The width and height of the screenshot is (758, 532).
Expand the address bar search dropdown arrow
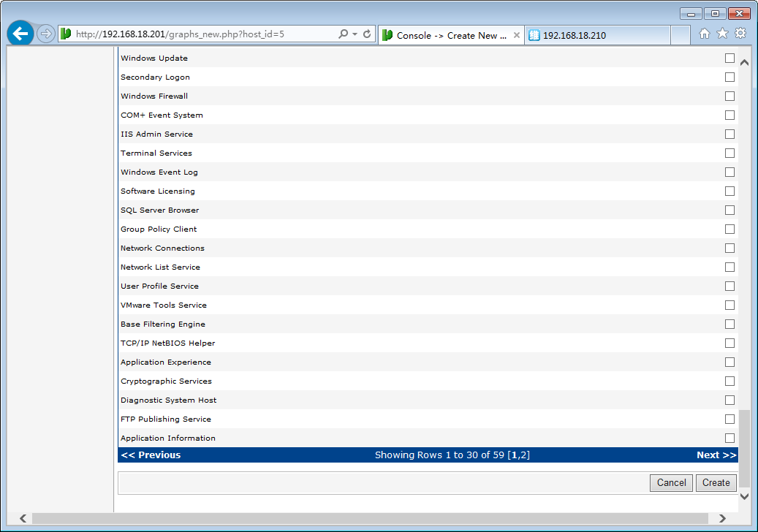[355, 34]
